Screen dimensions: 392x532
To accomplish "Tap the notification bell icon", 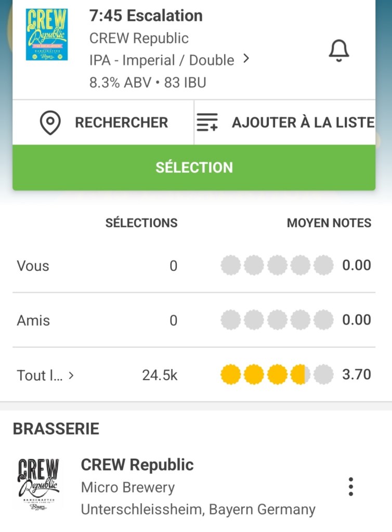I will click(338, 51).
